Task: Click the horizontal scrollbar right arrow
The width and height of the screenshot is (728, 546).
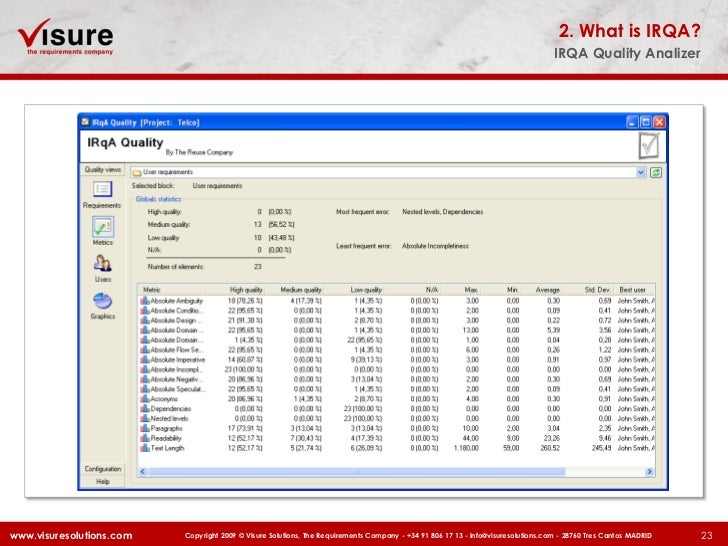Action: click(x=650, y=472)
